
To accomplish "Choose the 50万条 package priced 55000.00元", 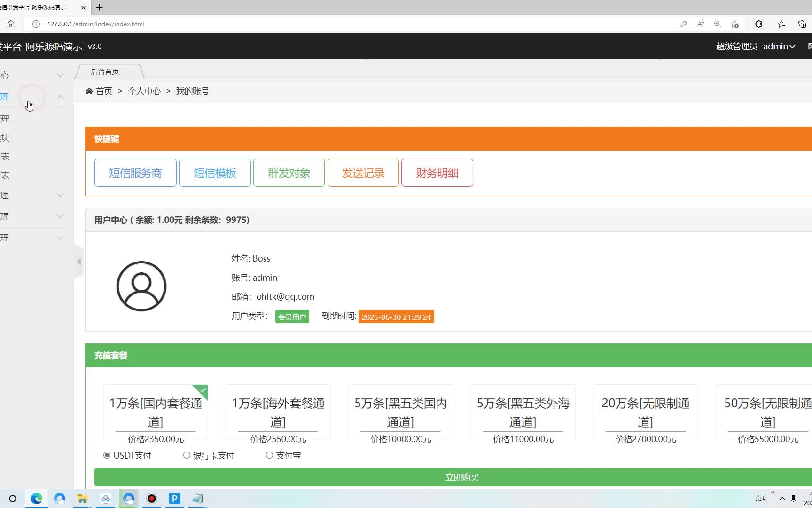I will click(764, 413).
